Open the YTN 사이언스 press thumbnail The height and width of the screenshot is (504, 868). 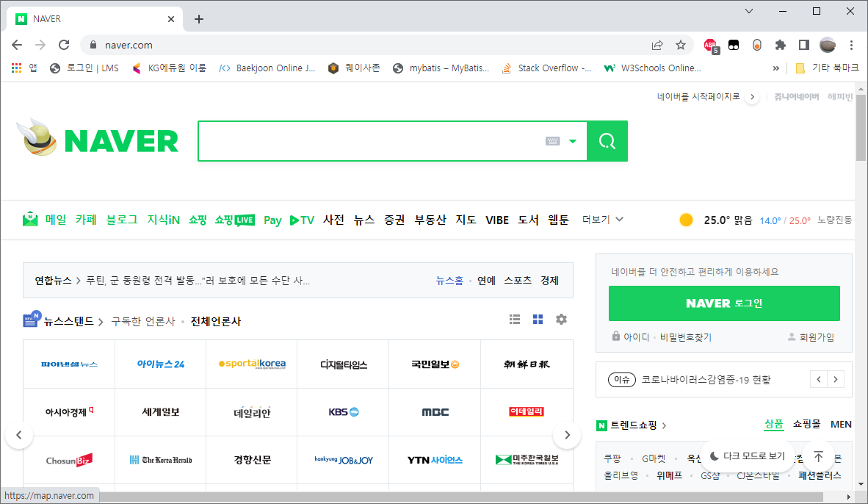435,460
